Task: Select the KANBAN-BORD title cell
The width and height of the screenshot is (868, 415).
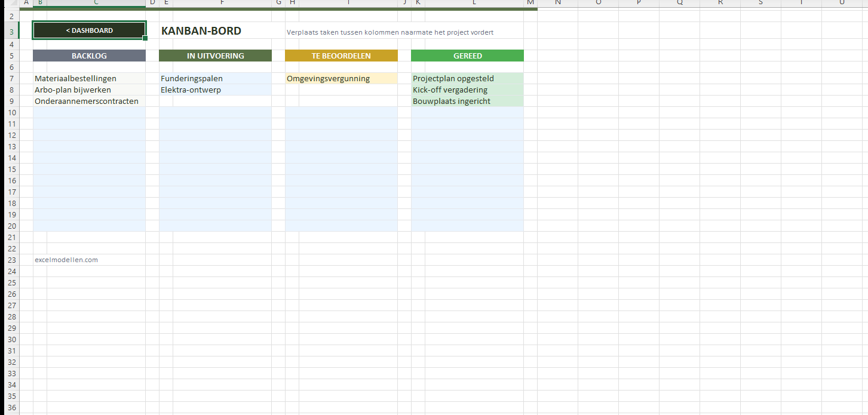Action: [201, 31]
